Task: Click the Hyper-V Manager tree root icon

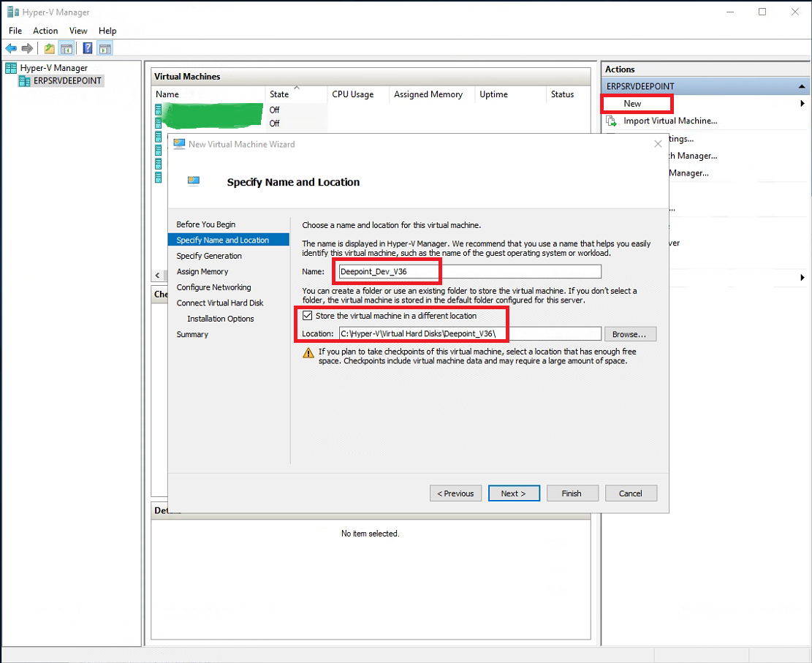Action: pos(11,68)
